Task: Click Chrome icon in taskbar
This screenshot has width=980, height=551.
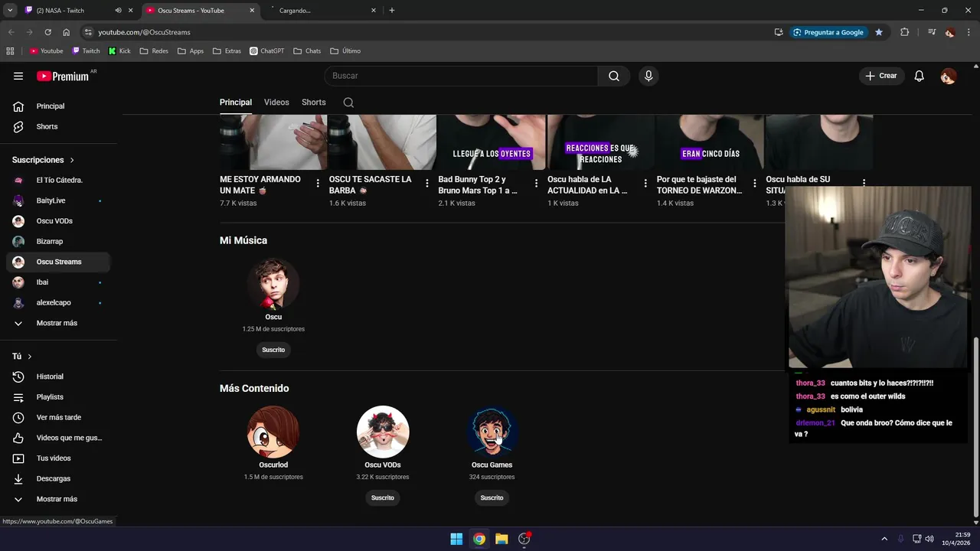Action: 479,539
